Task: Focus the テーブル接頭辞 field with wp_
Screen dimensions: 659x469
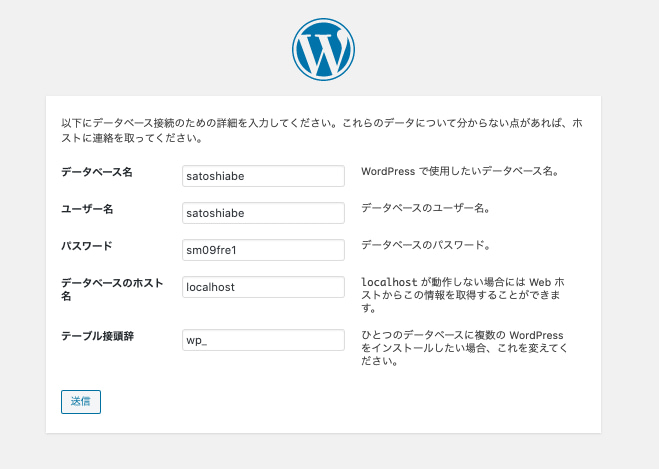Action: point(264,340)
